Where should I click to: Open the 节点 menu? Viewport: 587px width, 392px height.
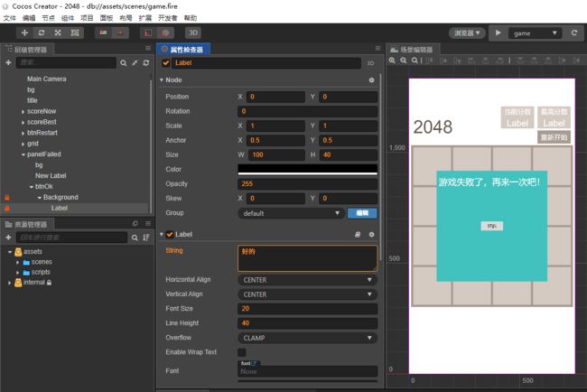tap(48, 18)
